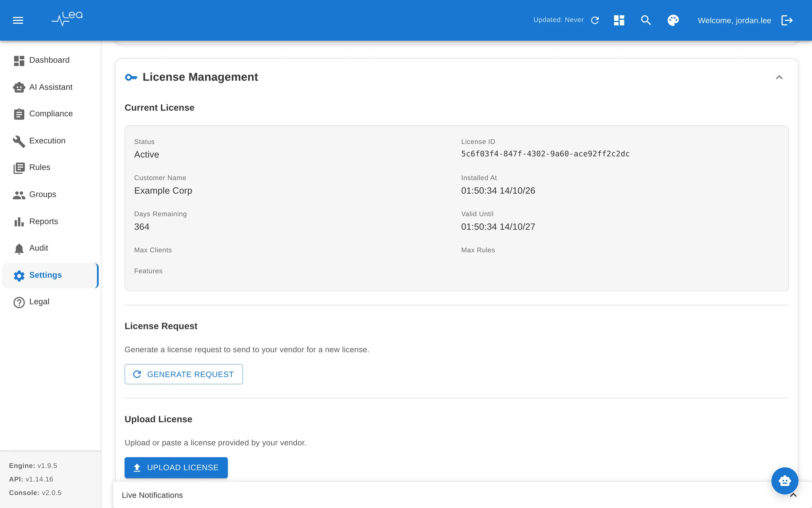The width and height of the screenshot is (812, 508).
Task: Click the Lea logo in header
Action: click(67, 19)
